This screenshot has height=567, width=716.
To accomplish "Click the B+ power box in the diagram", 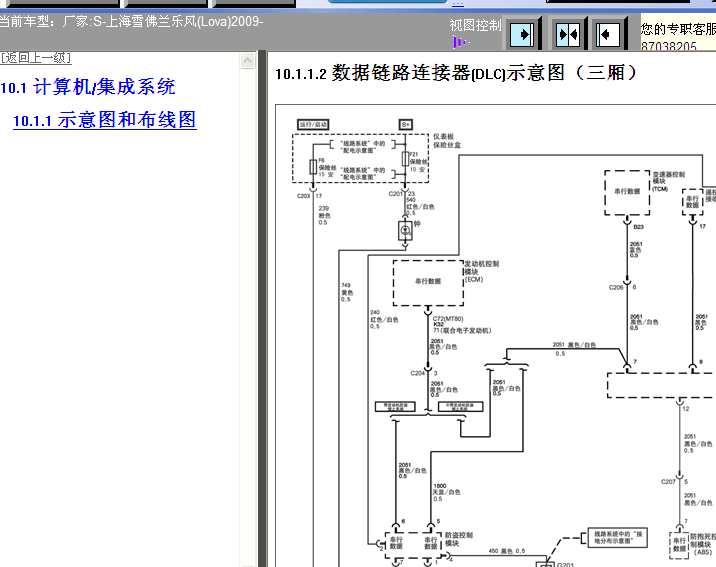I will (x=405, y=125).
